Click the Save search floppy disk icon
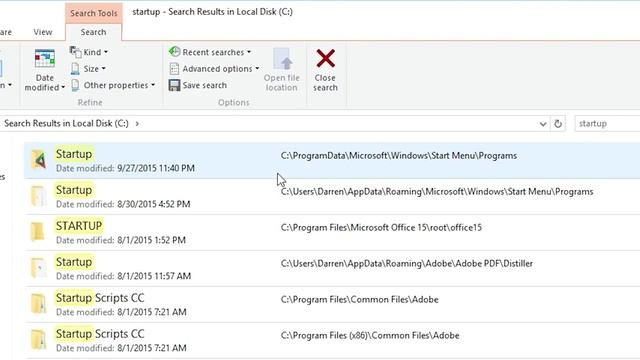 click(x=174, y=85)
